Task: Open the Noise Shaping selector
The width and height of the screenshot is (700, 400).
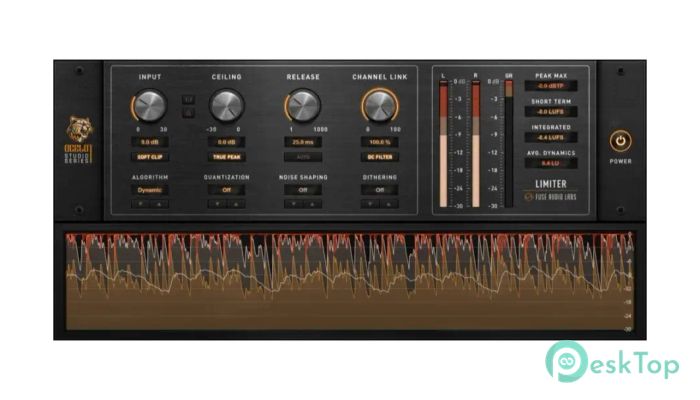Action: pyautogui.click(x=302, y=189)
